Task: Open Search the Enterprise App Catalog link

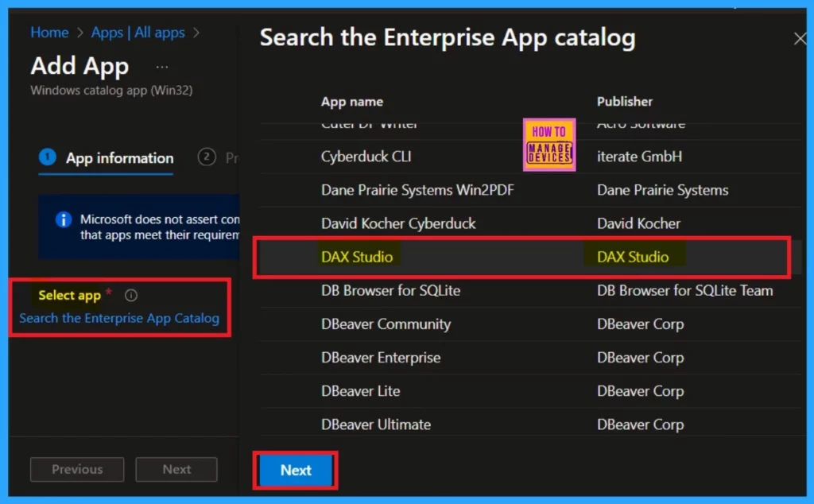Action: click(119, 318)
